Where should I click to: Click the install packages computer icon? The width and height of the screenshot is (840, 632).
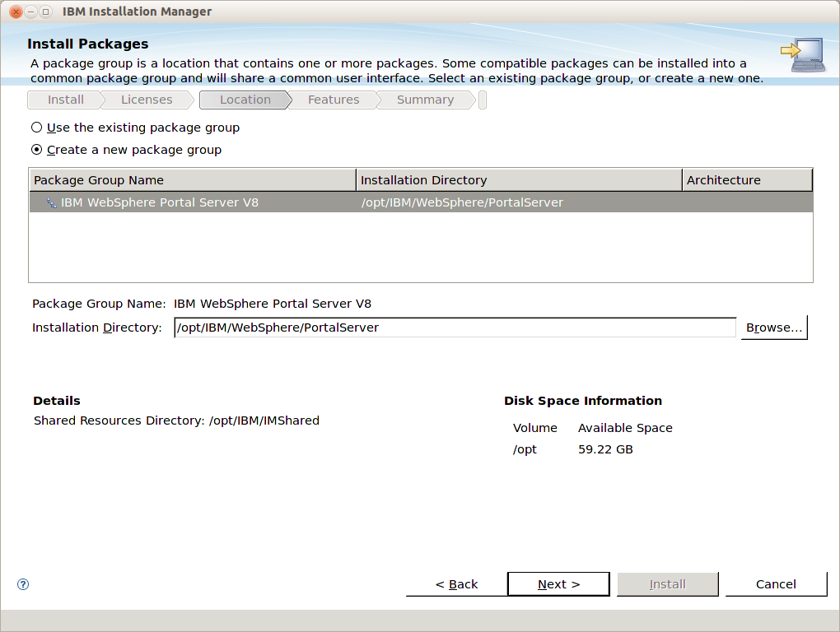802,54
